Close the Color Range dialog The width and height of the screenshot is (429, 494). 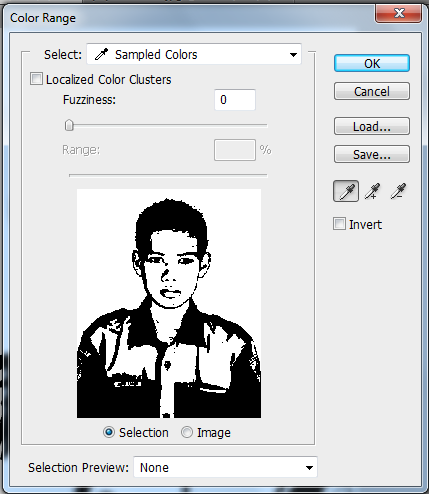(x=398, y=14)
